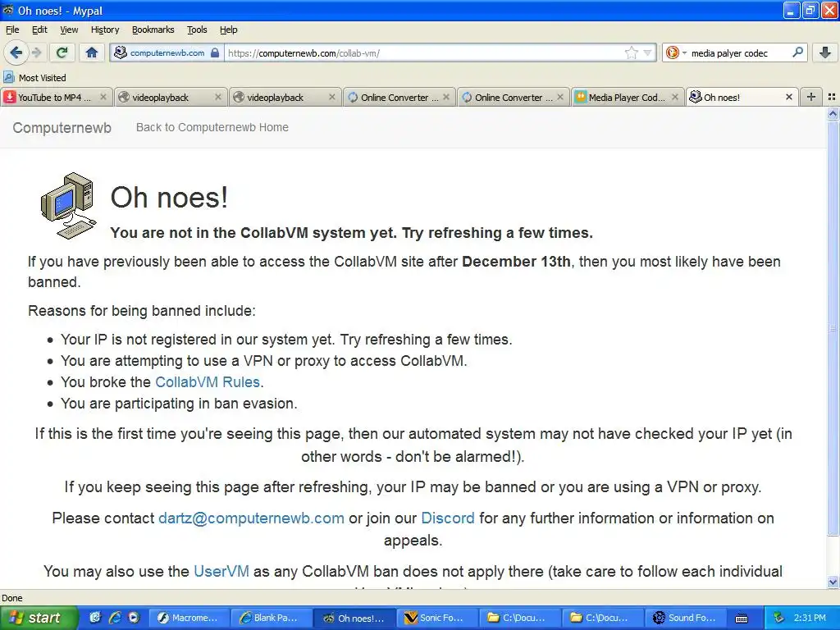Click the Forward arrow button

(x=36, y=52)
